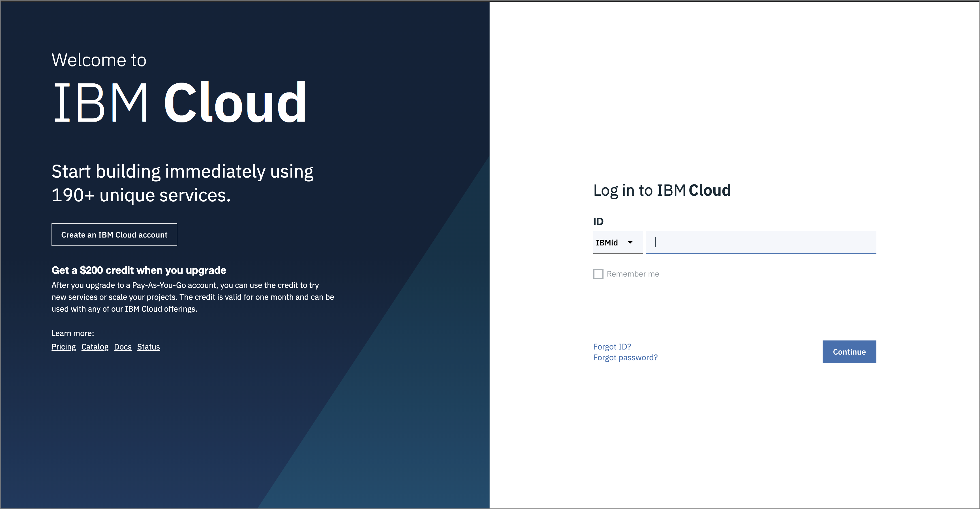Open the Catalog link

95,347
